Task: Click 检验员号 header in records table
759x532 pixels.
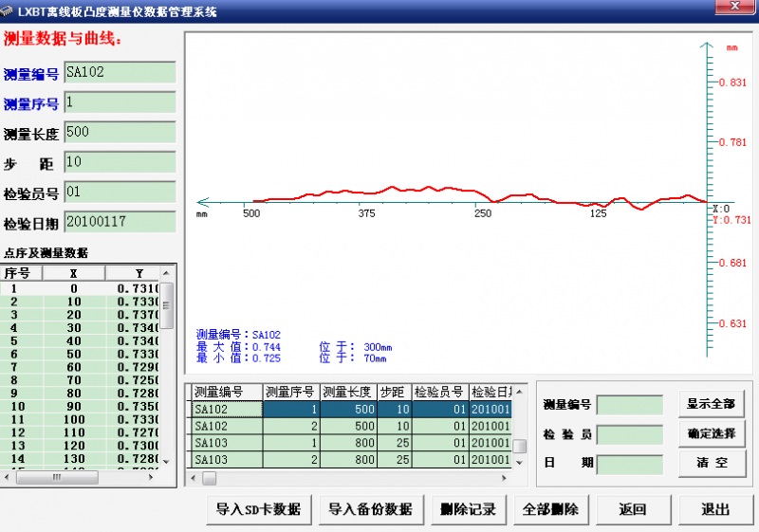Action: tap(440, 392)
